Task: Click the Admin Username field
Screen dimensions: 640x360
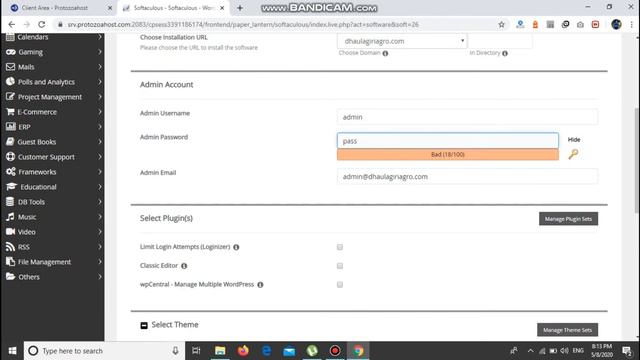Action: click(467, 117)
